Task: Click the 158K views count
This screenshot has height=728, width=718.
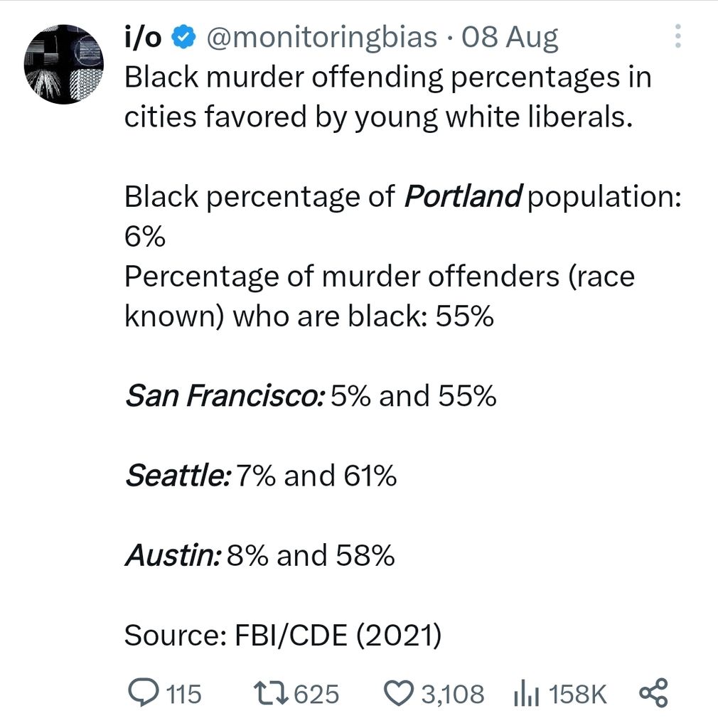Action: pos(579,693)
